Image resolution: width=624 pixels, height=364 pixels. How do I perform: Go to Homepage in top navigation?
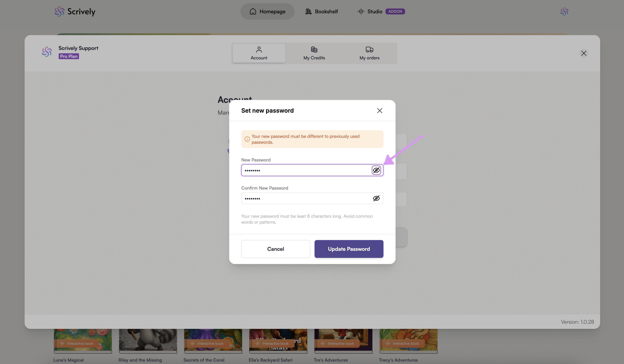point(267,11)
